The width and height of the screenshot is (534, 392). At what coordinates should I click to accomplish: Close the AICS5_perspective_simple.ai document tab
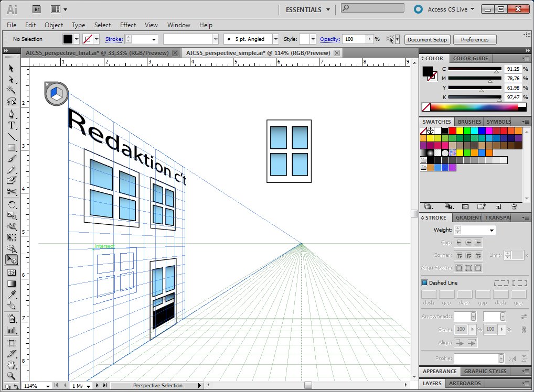[x=337, y=53]
